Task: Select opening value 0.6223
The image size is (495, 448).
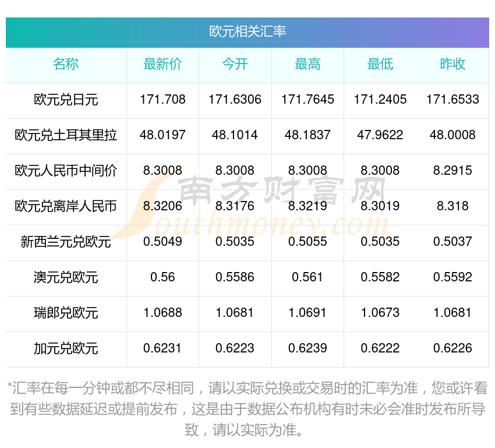Action: 235,348
